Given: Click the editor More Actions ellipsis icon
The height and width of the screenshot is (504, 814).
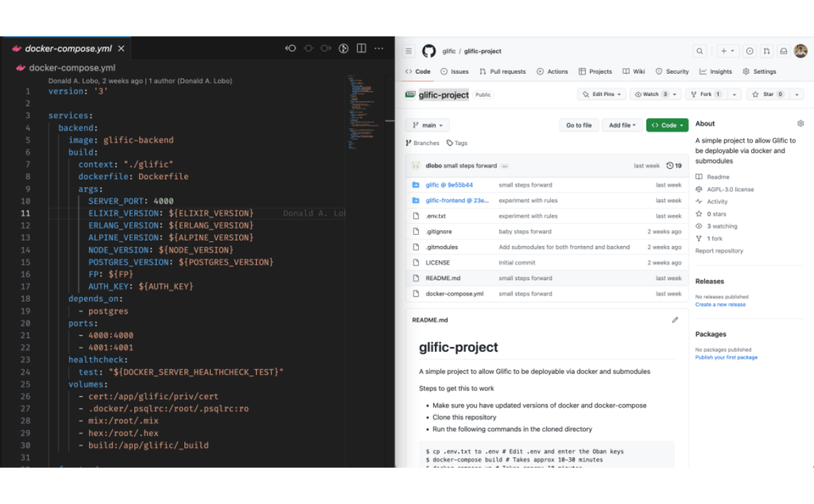Looking at the screenshot, I should tap(378, 48).
